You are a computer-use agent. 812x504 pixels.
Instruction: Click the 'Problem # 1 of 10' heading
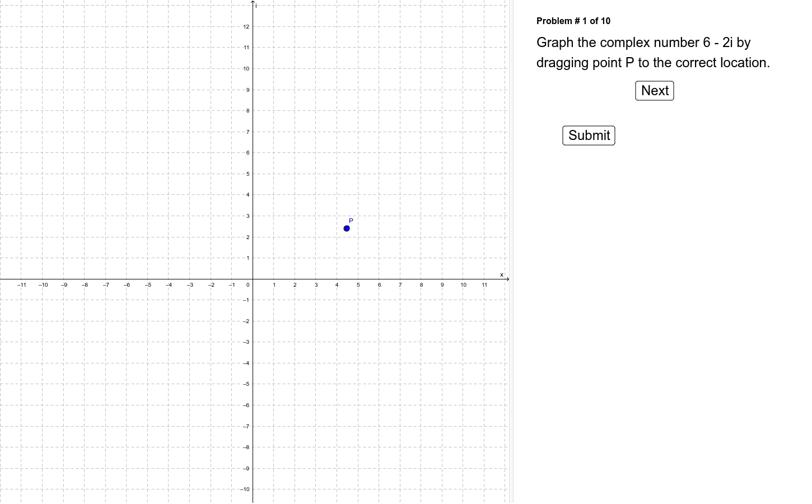coord(573,21)
